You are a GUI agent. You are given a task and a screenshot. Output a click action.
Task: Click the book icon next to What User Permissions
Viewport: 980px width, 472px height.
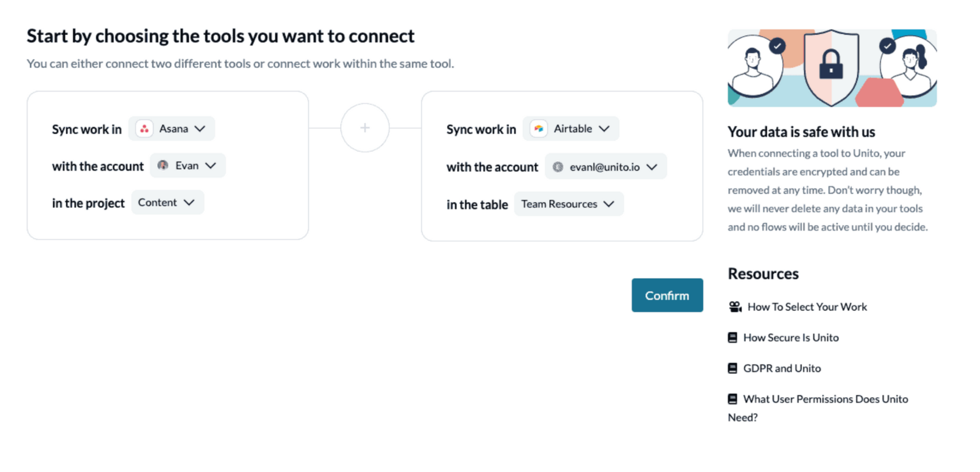click(733, 399)
